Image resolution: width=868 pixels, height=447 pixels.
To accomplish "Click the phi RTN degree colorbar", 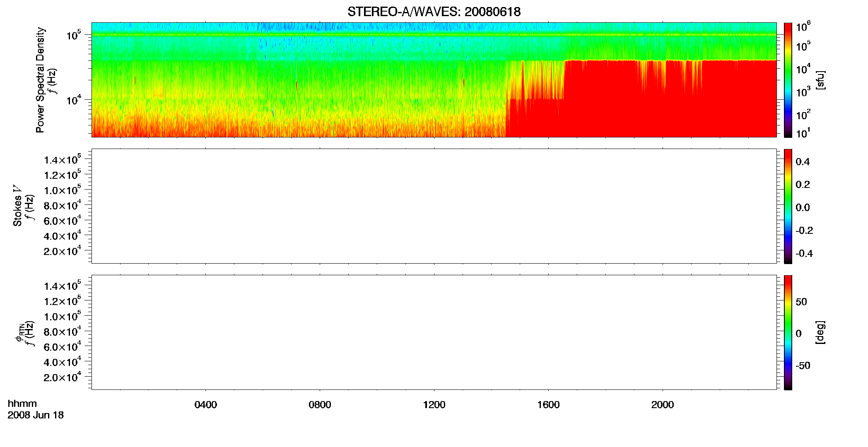I will (788, 332).
